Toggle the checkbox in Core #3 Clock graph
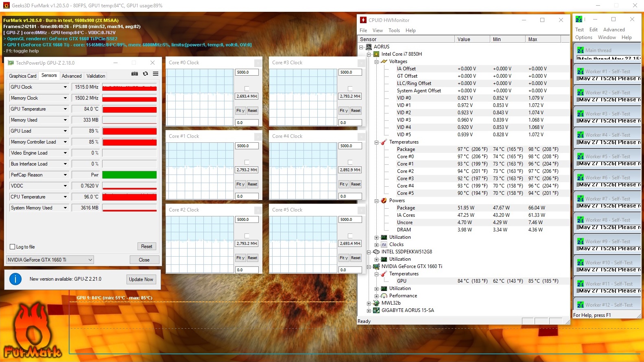Screen dimensions: 644x362 (x=350, y=88)
